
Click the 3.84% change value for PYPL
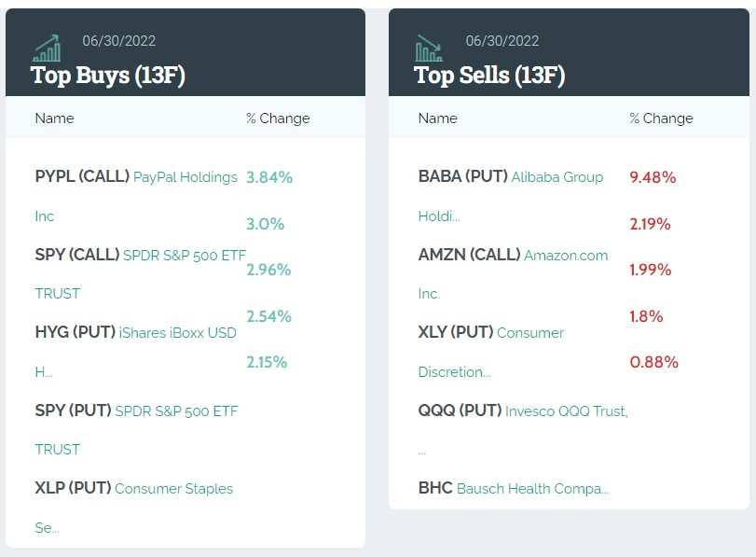tap(269, 177)
